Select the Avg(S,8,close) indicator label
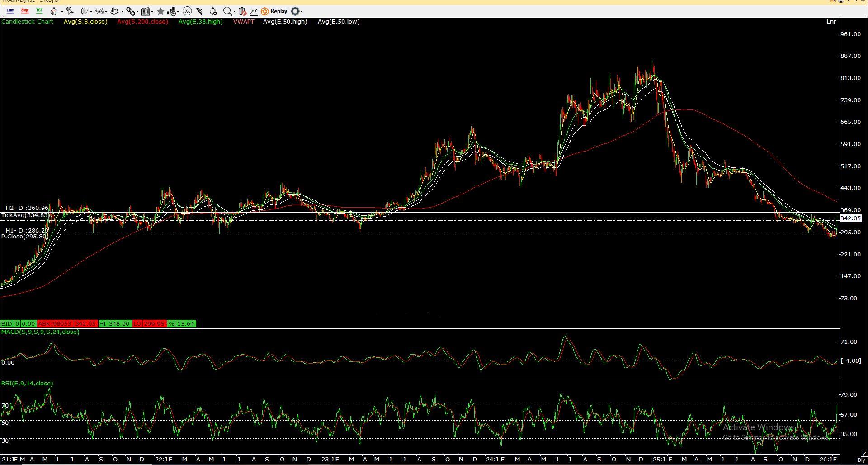Viewport: 868px width, 465px height. point(85,22)
